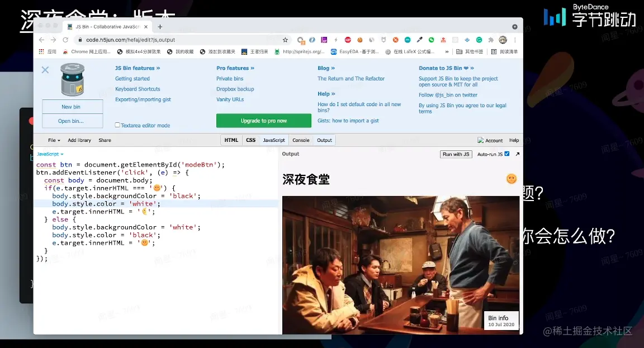Screen dimensions: 644x348
Task: Expand the Pro features section link
Action: (235, 68)
